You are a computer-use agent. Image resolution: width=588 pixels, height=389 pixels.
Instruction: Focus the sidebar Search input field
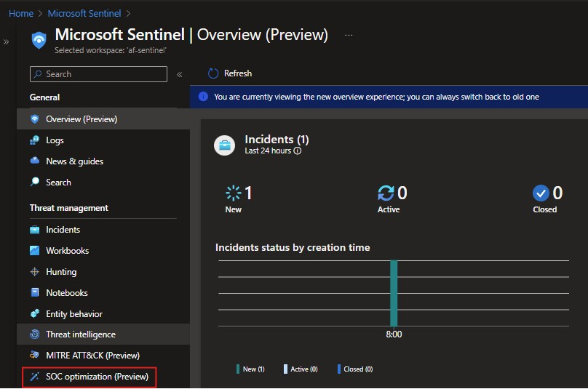(x=98, y=74)
